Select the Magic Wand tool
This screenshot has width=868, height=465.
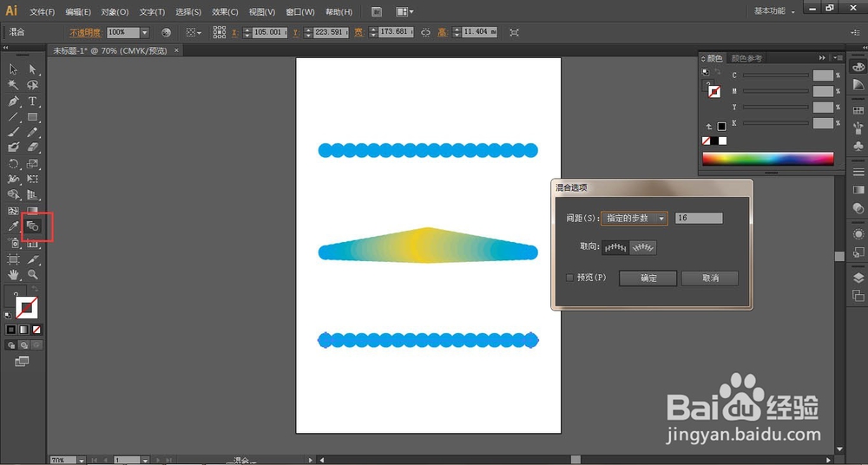pos(13,85)
